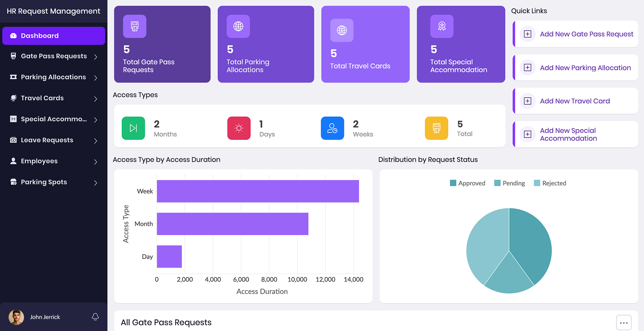Expand the Leave Requests sidebar section

[x=54, y=140]
